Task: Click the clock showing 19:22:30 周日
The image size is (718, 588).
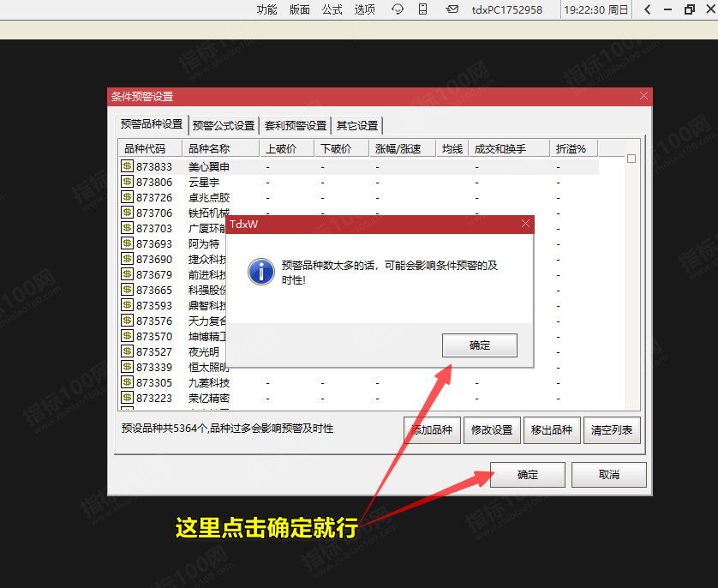Action: point(595,9)
